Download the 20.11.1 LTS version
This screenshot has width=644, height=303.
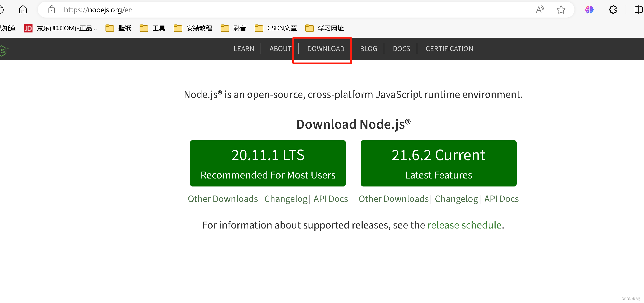pyautogui.click(x=268, y=163)
